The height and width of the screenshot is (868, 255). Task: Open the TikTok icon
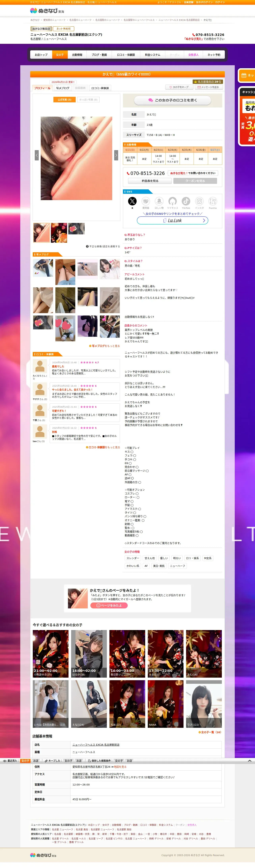point(186,201)
